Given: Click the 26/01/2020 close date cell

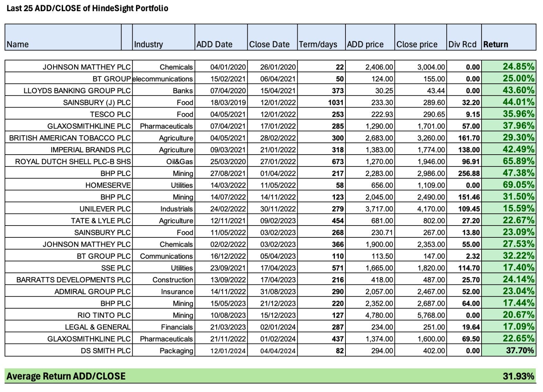Looking at the screenshot, I should tap(272, 67).
